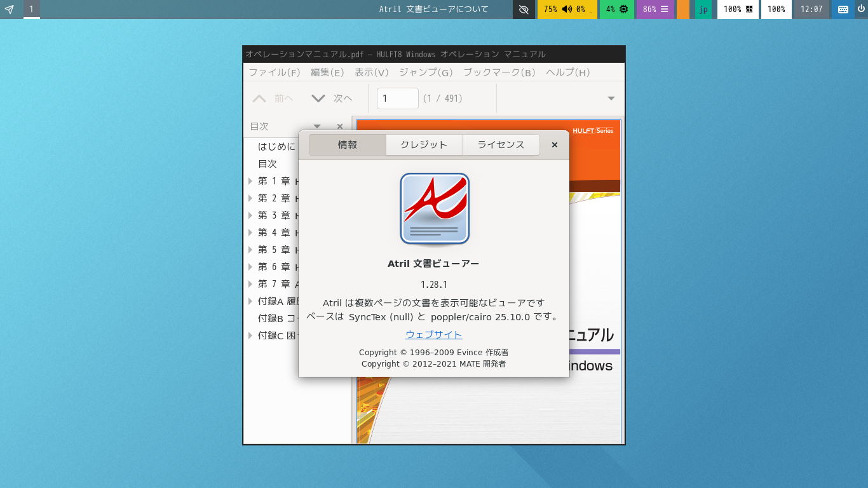Click the crossed-out eye icon in the panel
This screenshot has width=868, height=488.
(524, 10)
